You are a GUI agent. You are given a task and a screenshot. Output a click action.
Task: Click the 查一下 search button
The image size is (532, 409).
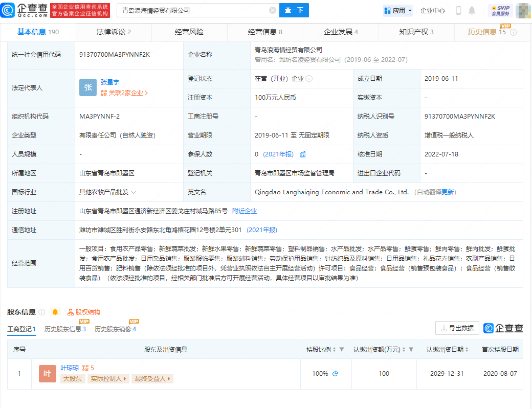click(x=294, y=10)
